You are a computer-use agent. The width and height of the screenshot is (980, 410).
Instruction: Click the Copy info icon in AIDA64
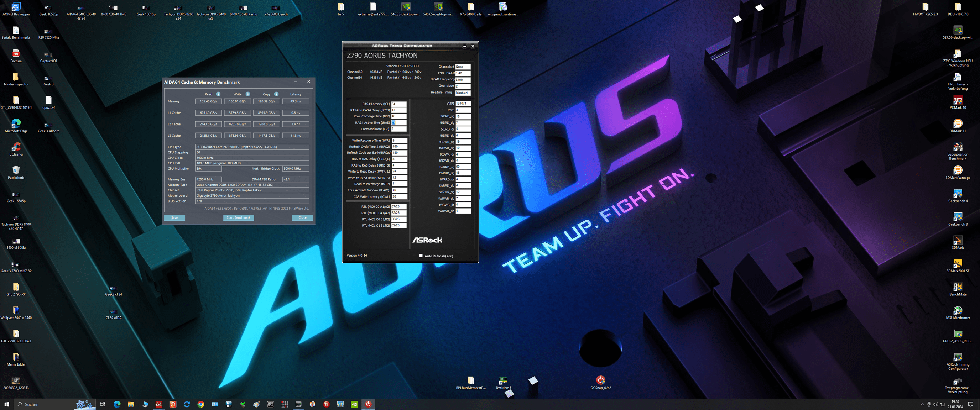click(276, 94)
